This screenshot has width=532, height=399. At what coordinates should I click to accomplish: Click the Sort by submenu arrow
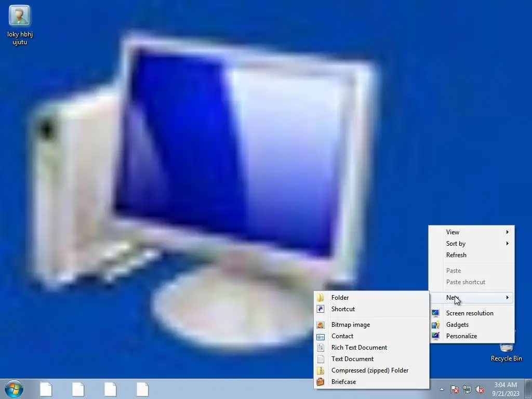[x=508, y=244]
